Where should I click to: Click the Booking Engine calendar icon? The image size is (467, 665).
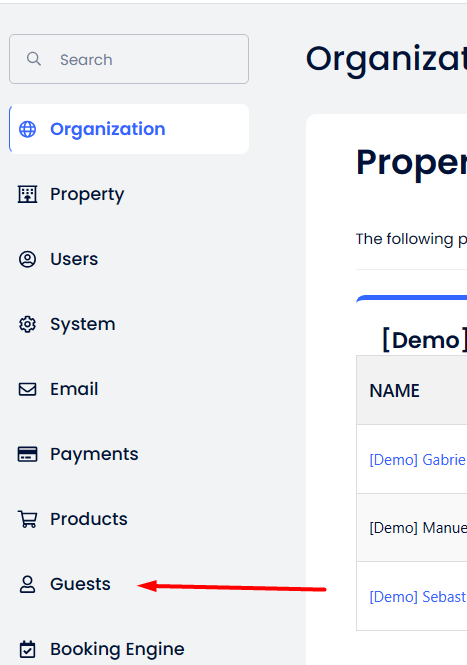[28, 649]
